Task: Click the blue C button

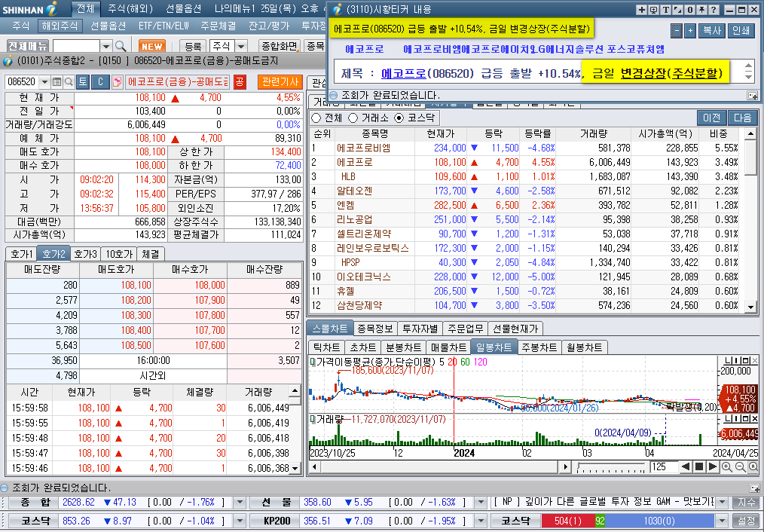Action: pos(100,82)
